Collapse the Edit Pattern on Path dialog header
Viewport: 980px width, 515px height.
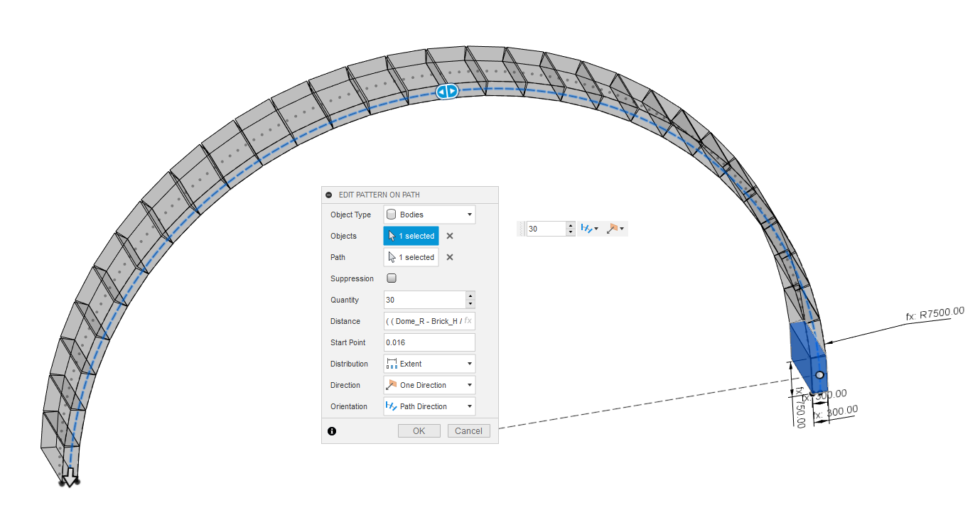(x=328, y=194)
